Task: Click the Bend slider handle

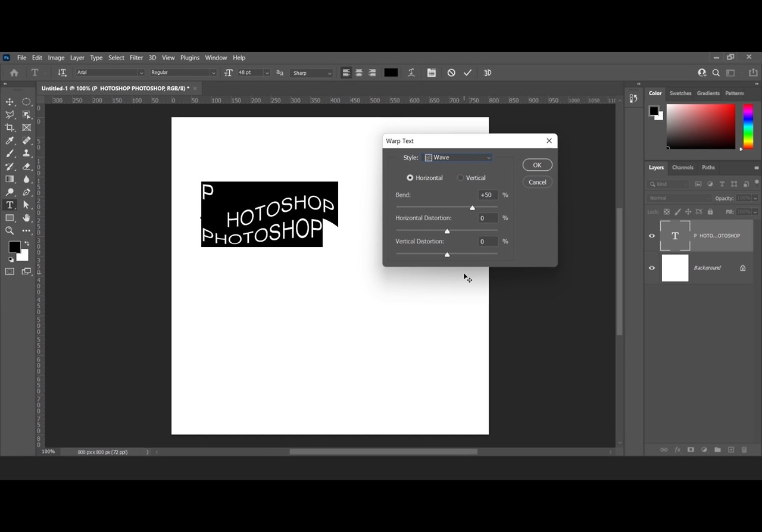Action: [473, 208]
